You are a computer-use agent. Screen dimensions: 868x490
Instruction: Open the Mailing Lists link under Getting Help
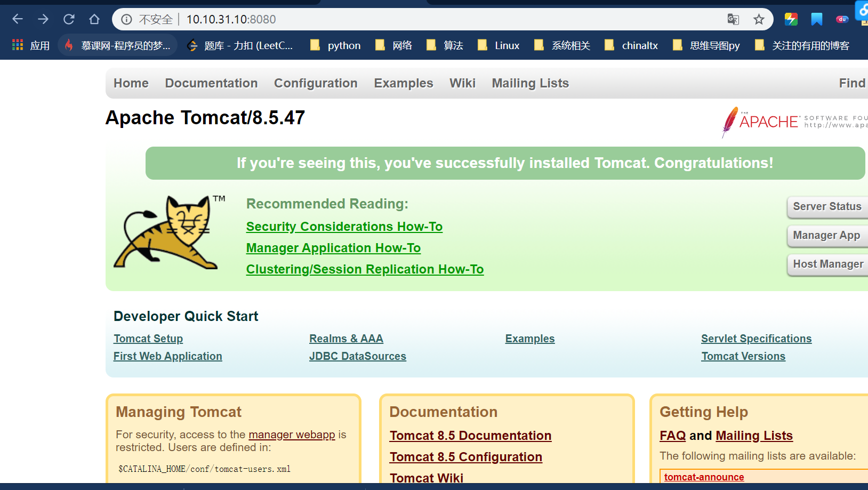pos(754,436)
